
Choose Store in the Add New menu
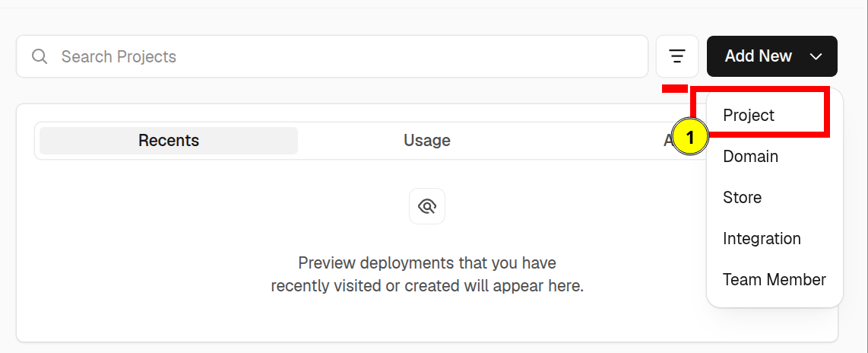pyautogui.click(x=774, y=197)
